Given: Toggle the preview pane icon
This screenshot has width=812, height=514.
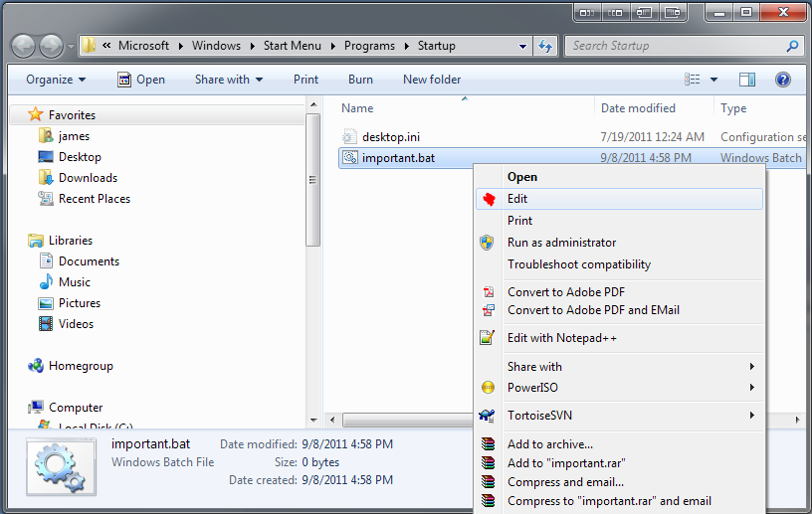Looking at the screenshot, I should click(746, 80).
